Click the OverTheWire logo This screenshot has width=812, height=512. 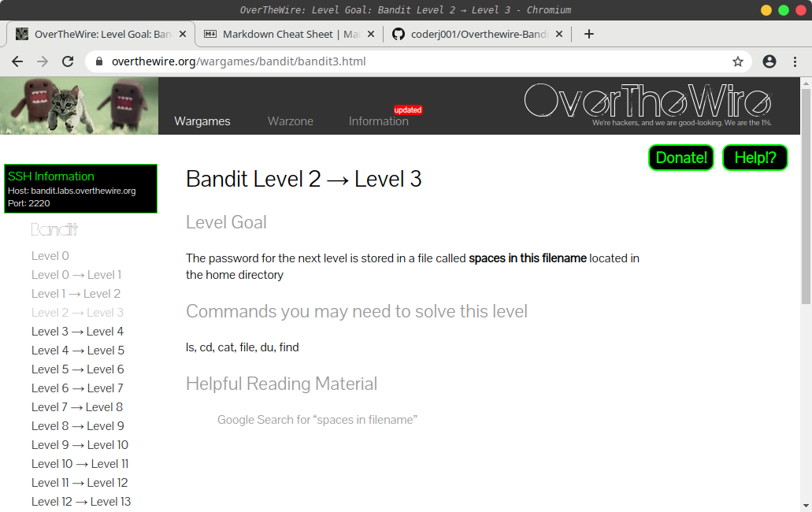[x=647, y=102]
